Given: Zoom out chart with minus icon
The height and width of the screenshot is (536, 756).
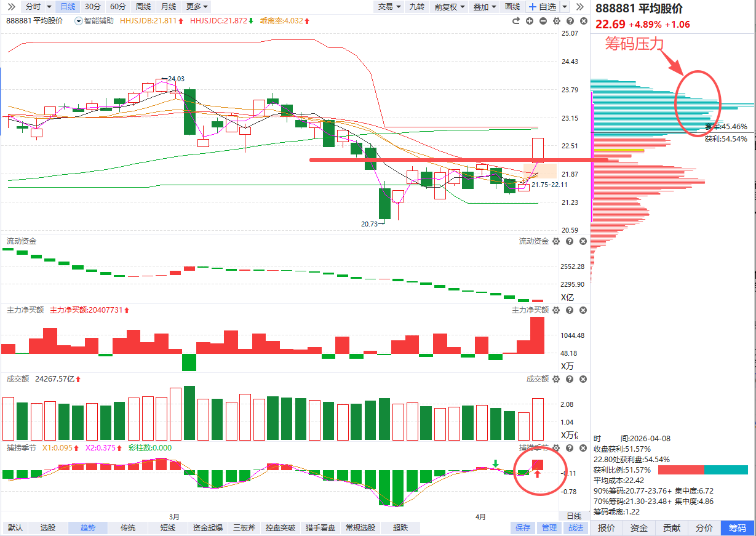Looking at the screenshot, I should click(x=543, y=21).
